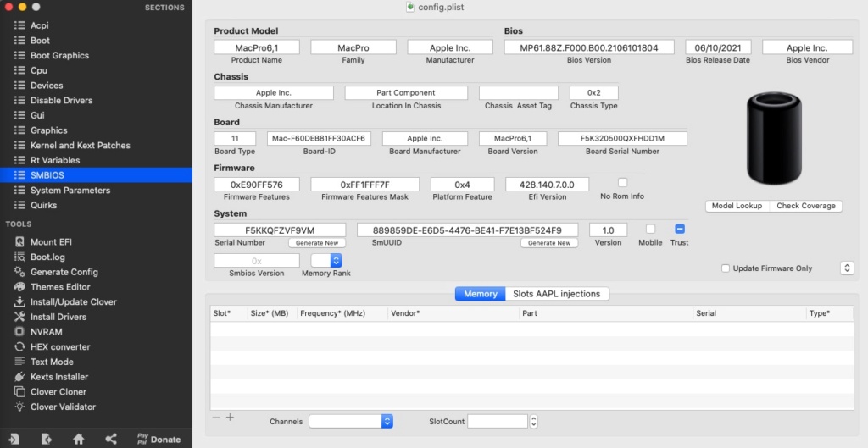Select the SMBIOS section
The height and width of the screenshot is (448, 868).
(96, 174)
